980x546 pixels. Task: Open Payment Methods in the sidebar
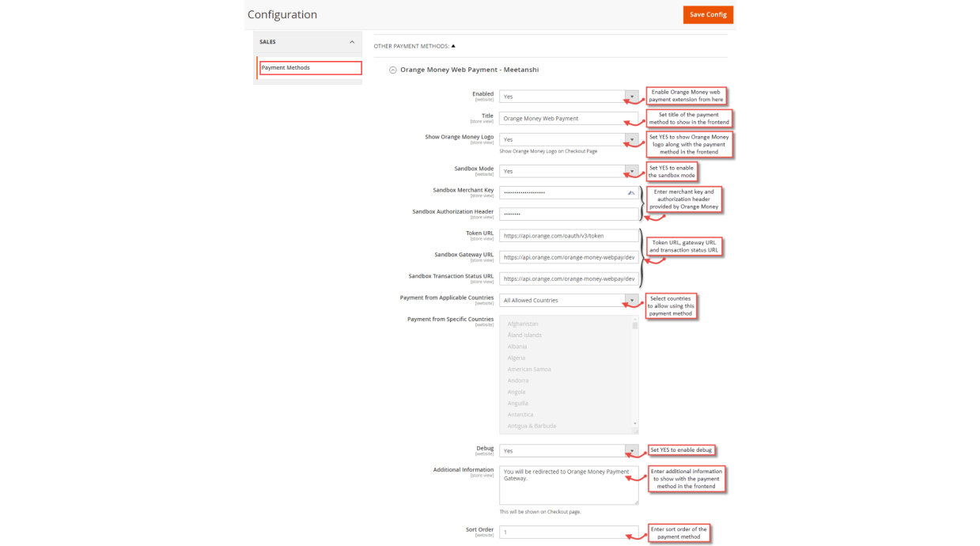(x=310, y=68)
